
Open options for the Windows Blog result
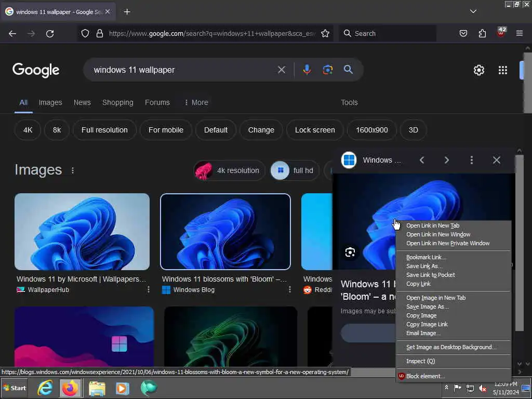click(x=289, y=289)
